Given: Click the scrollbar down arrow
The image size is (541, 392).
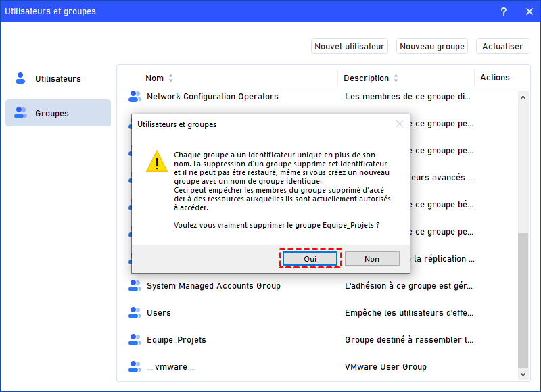Looking at the screenshot, I should pyautogui.click(x=523, y=374).
